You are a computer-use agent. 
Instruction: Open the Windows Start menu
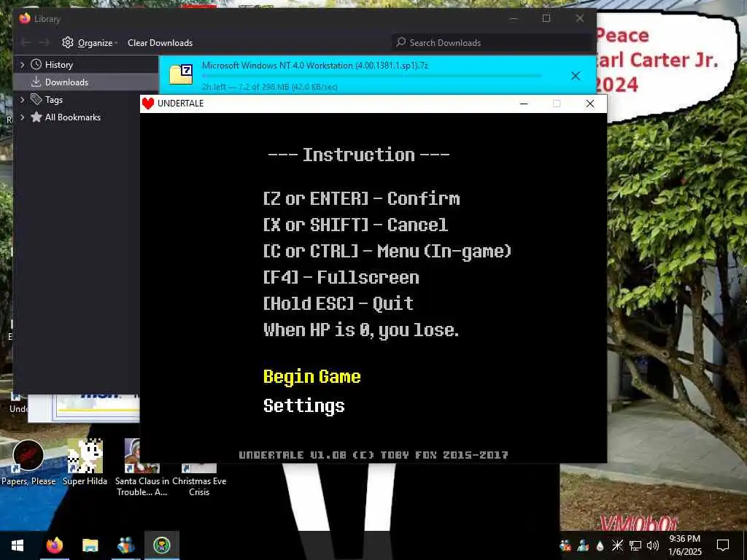coord(18,545)
